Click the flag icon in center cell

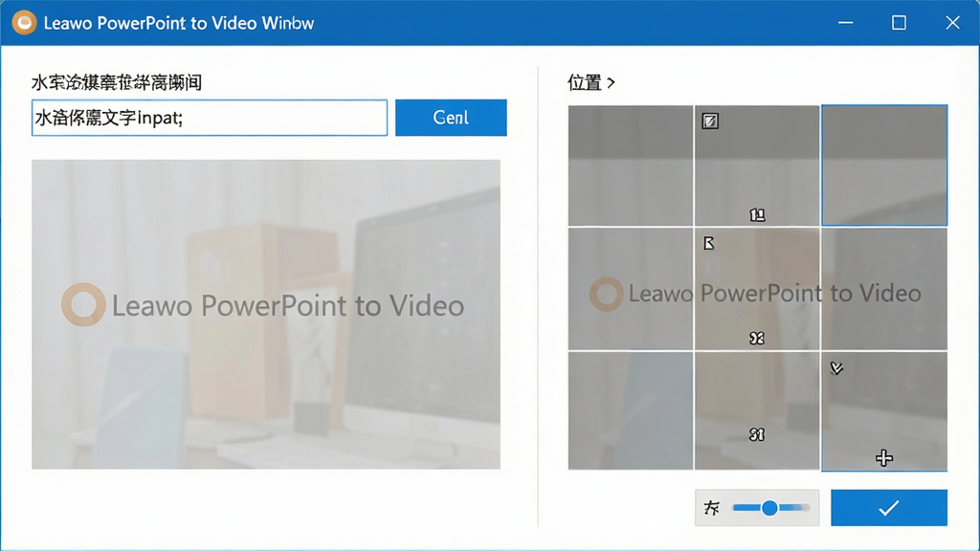point(709,243)
